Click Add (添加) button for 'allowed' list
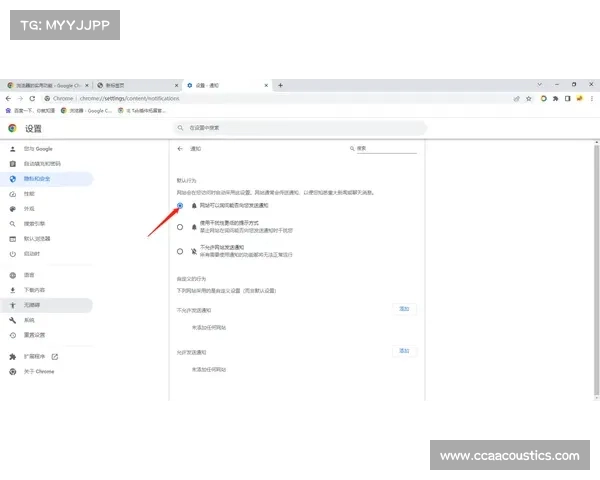The height and width of the screenshot is (480, 600). pyautogui.click(x=404, y=351)
